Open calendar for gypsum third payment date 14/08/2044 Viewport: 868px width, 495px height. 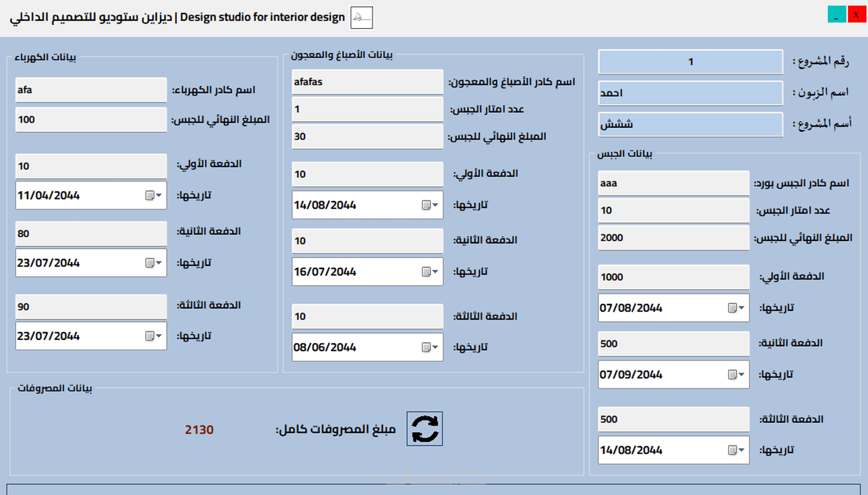(736, 450)
